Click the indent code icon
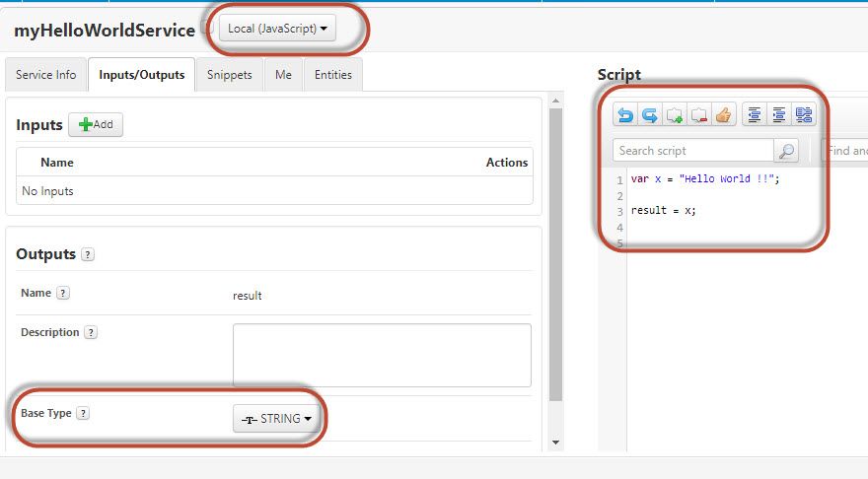Image resolution: width=868 pixels, height=479 pixels. click(779, 115)
